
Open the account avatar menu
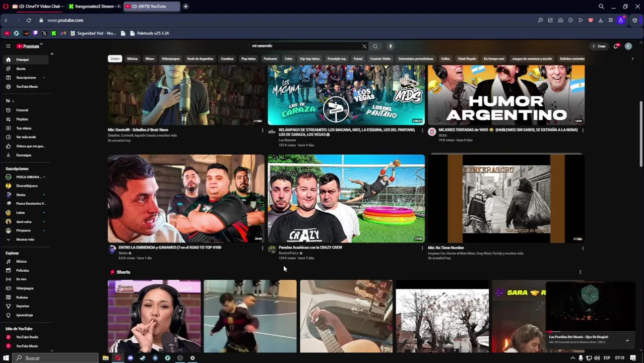[628, 46]
